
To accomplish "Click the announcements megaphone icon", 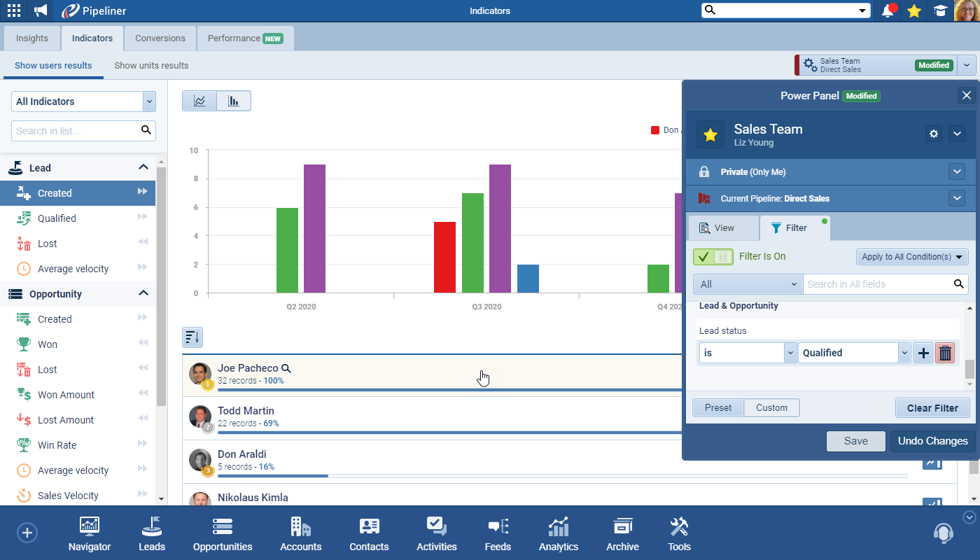I will click(41, 10).
